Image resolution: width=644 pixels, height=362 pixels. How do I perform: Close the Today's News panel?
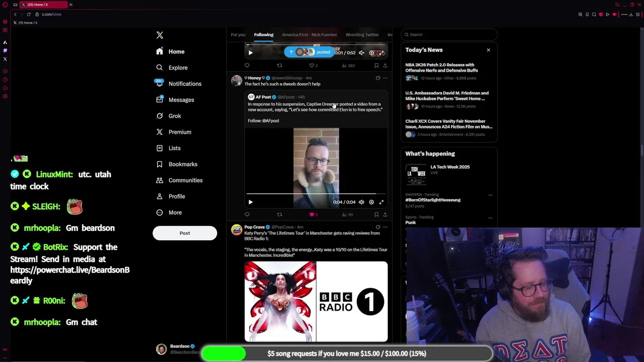[x=488, y=50]
